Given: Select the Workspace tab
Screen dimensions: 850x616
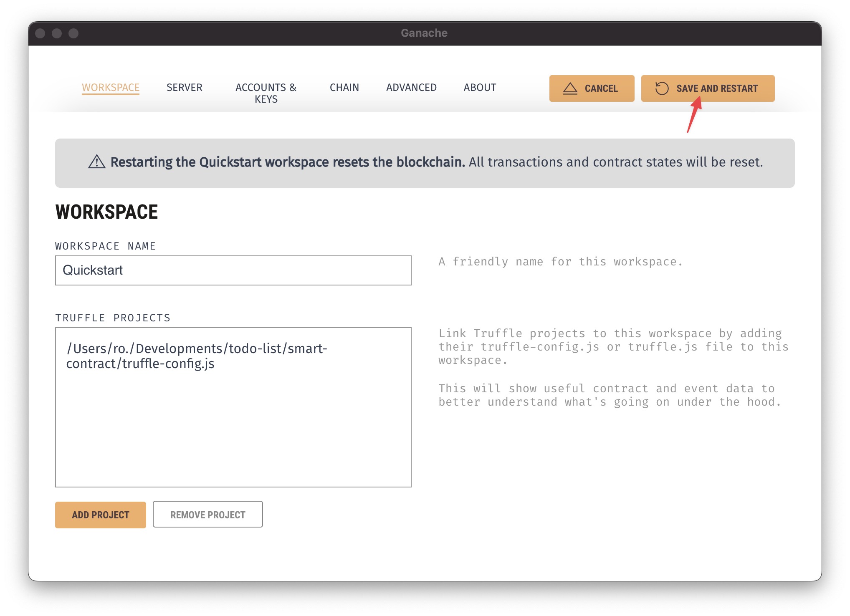Looking at the screenshot, I should [x=111, y=87].
